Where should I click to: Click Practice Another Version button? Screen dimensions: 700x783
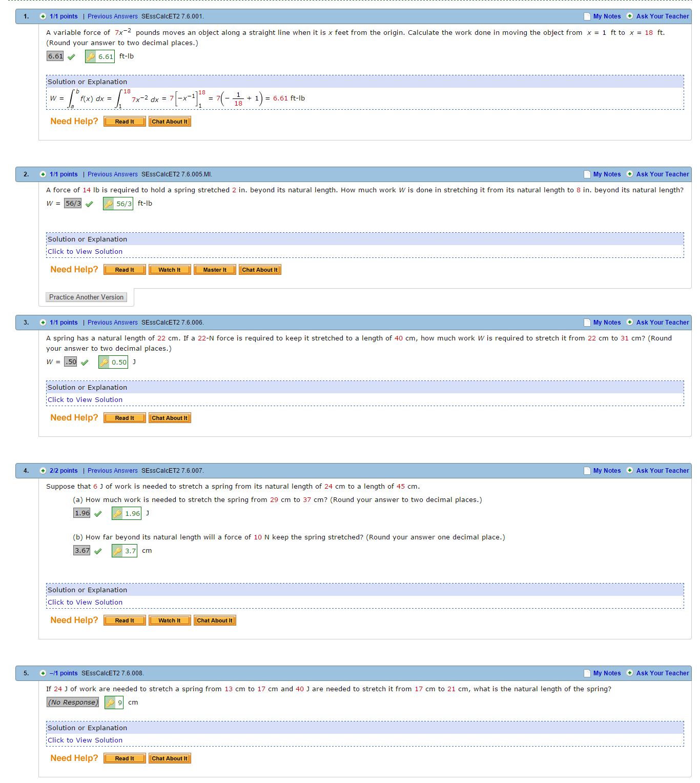click(x=86, y=297)
